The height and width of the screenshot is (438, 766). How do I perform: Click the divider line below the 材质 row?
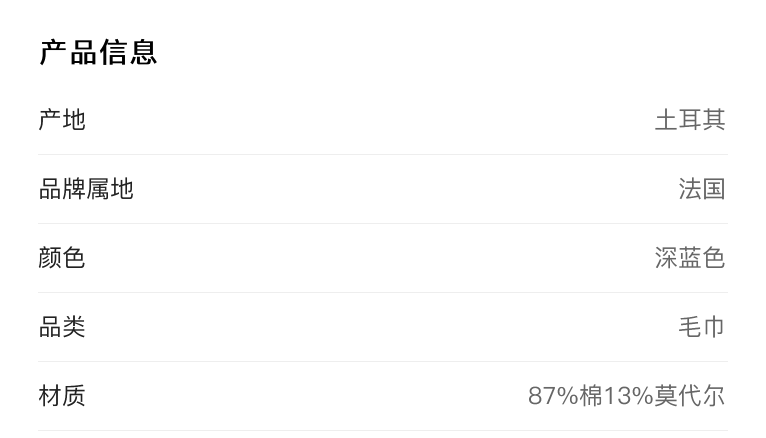click(382, 431)
